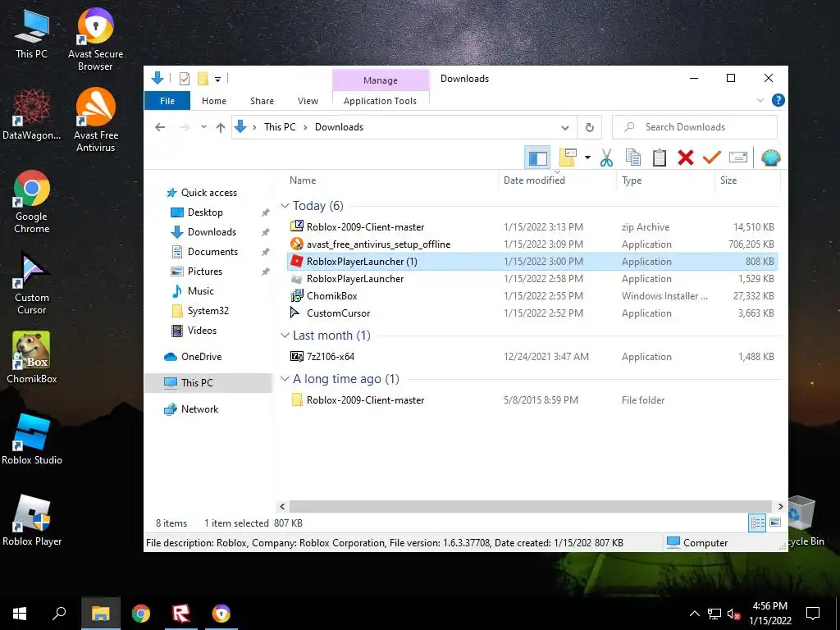The height and width of the screenshot is (630, 840).
Task: Open the address bar history dropdown
Action: click(x=564, y=127)
